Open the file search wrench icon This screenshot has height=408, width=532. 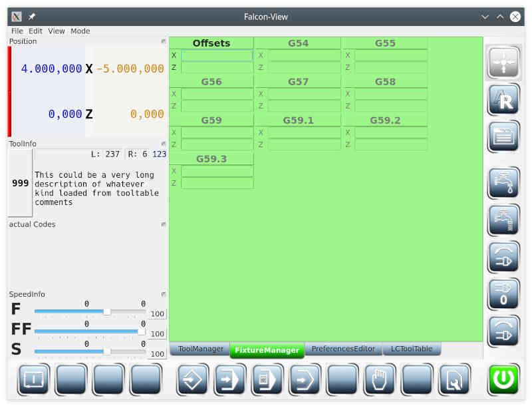tap(455, 379)
